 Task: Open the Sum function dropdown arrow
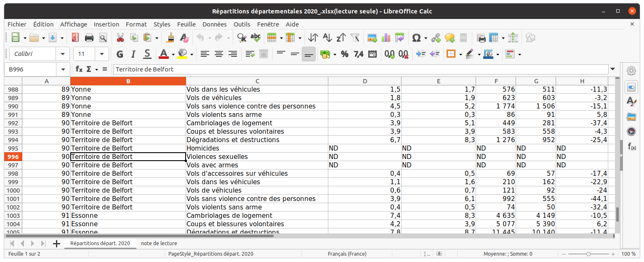[97, 69]
